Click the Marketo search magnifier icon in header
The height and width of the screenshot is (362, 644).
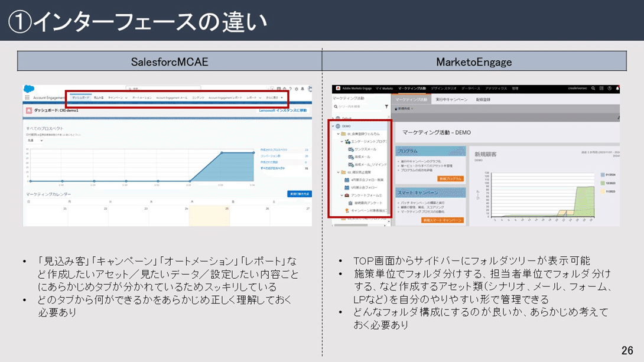[x=593, y=89]
